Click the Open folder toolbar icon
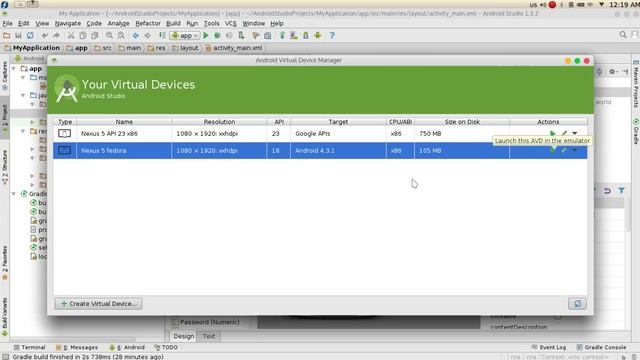 7,36
